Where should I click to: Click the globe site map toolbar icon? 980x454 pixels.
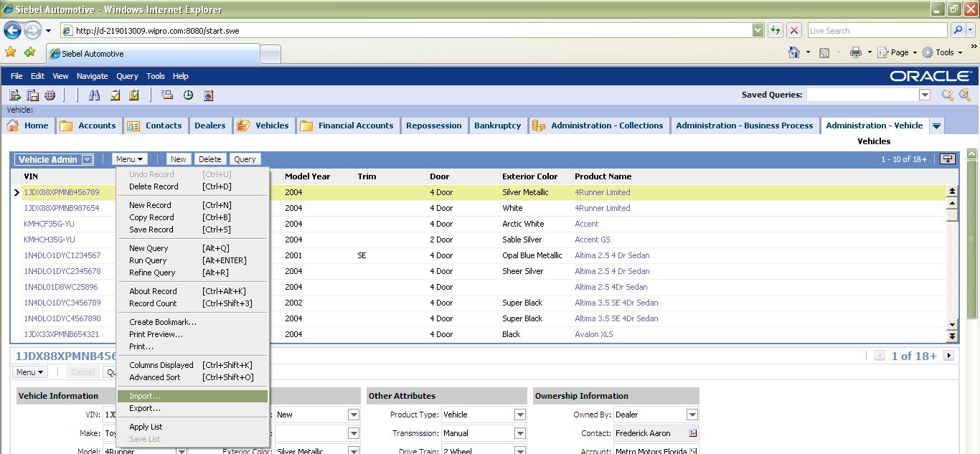[50, 95]
